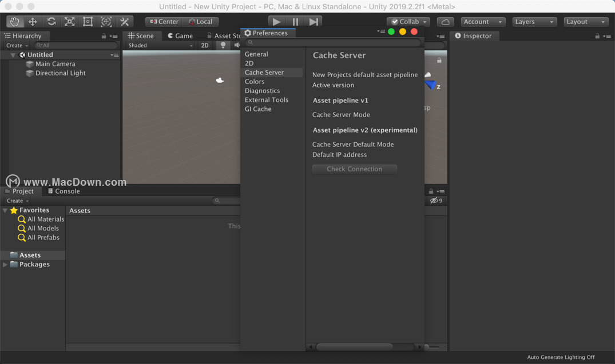Screen dimensions: 615x364
Task: Select the Rect Transform tool
Action: pos(88,22)
